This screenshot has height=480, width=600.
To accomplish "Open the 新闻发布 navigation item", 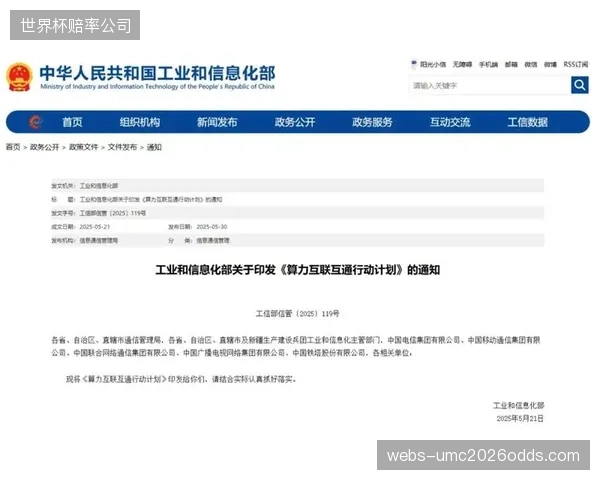I will [x=217, y=122].
